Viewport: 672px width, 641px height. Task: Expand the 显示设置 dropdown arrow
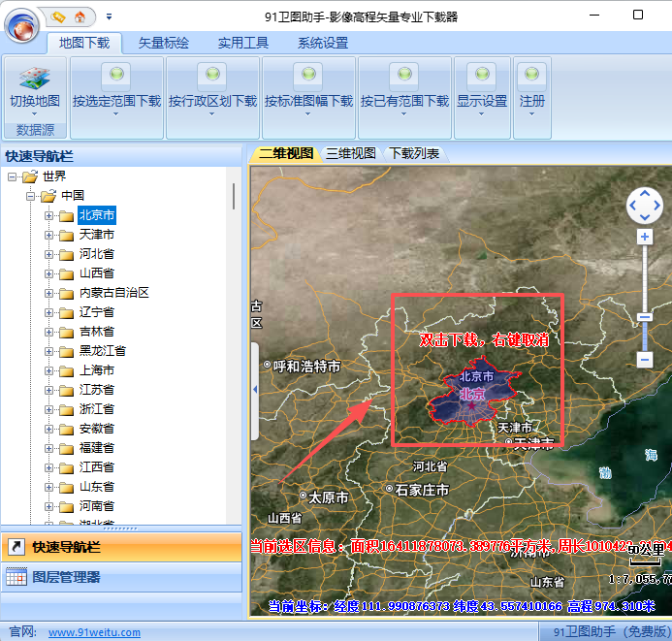tap(481, 114)
